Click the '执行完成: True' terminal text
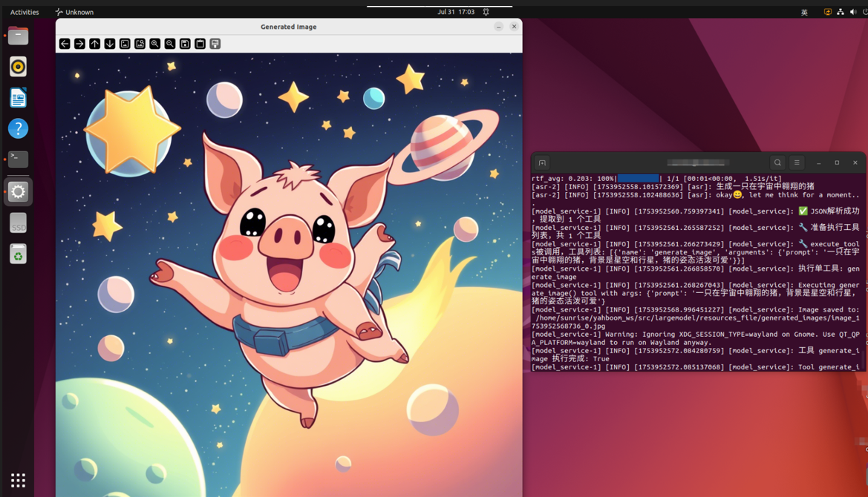 (581, 359)
